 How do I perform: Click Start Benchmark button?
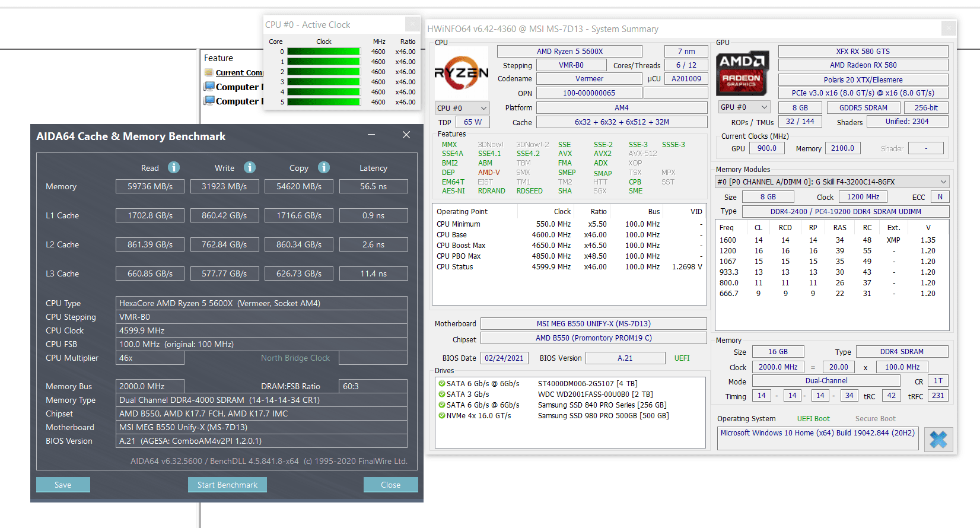[x=228, y=485]
